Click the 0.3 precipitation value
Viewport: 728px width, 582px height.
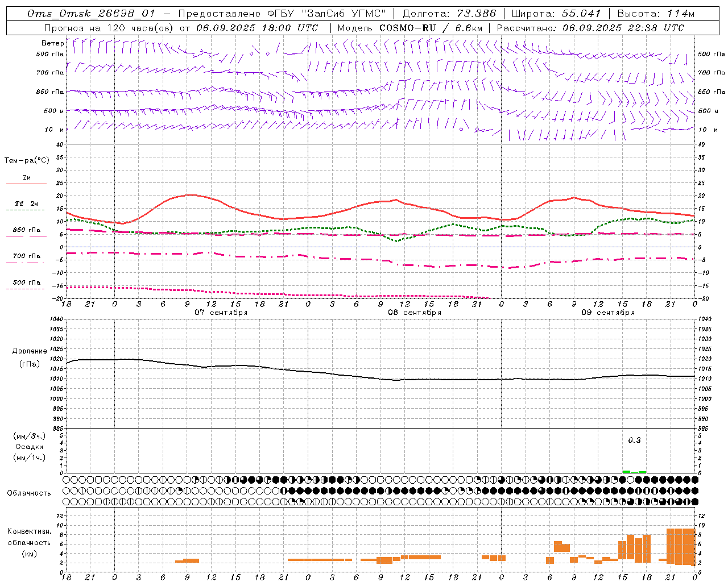(634, 440)
